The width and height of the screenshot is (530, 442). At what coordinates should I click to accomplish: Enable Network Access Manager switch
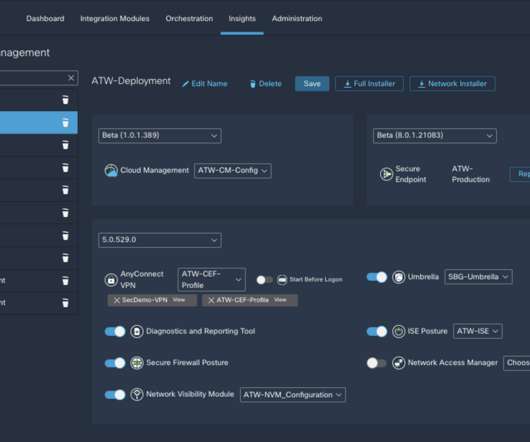376,363
